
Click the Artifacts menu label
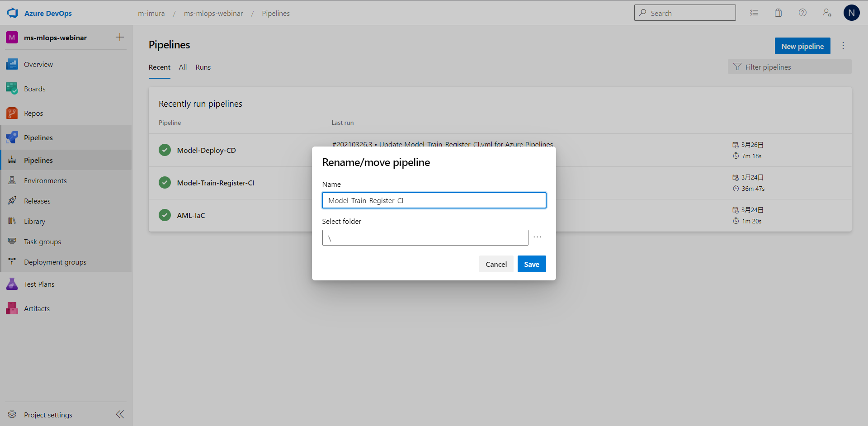37,309
